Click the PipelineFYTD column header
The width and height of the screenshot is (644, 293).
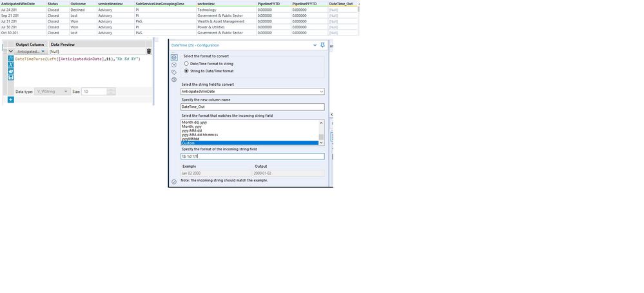click(x=273, y=4)
